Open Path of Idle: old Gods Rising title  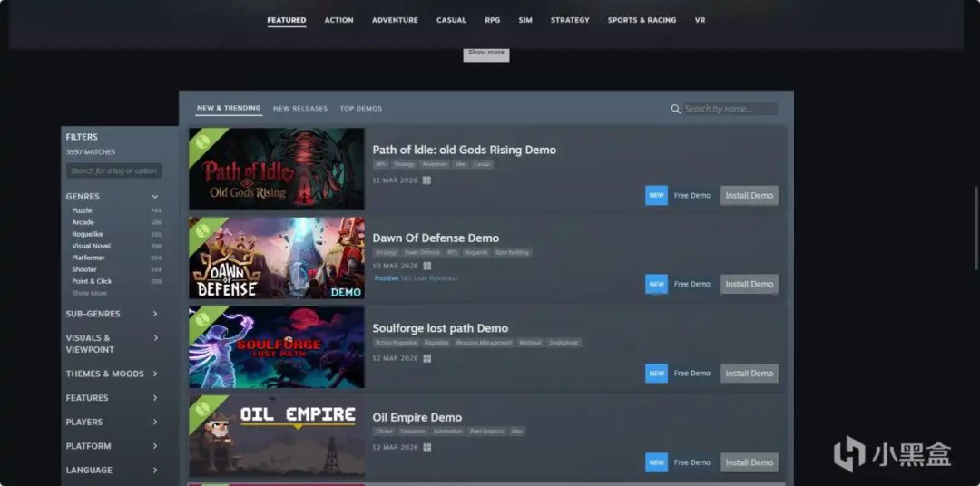[465, 150]
